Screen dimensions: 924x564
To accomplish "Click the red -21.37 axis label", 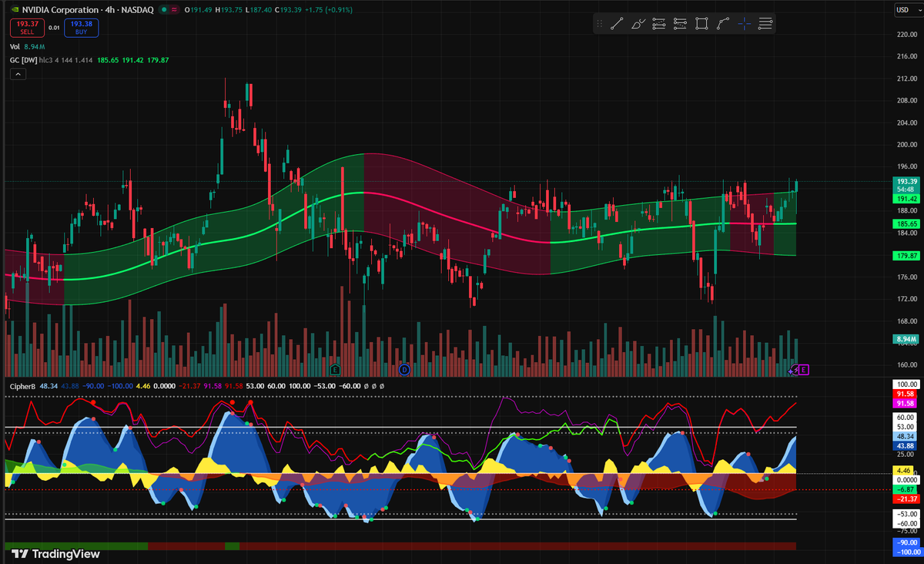I will tap(905, 499).
